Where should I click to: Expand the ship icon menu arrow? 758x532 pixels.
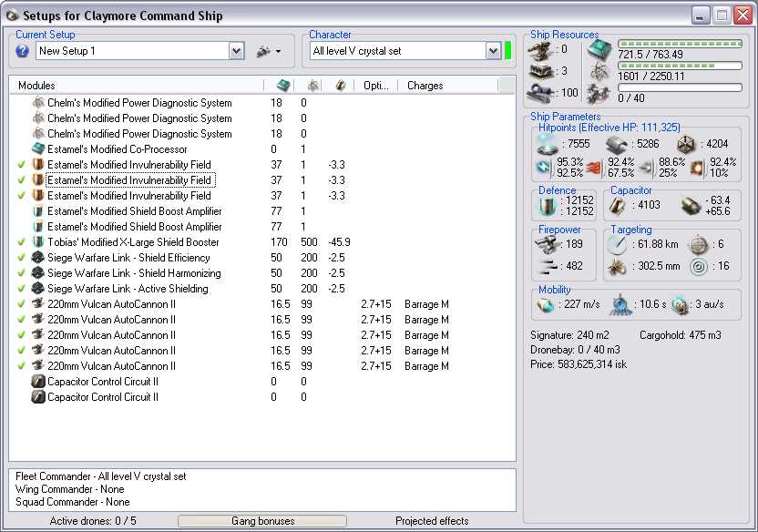tap(279, 51)
